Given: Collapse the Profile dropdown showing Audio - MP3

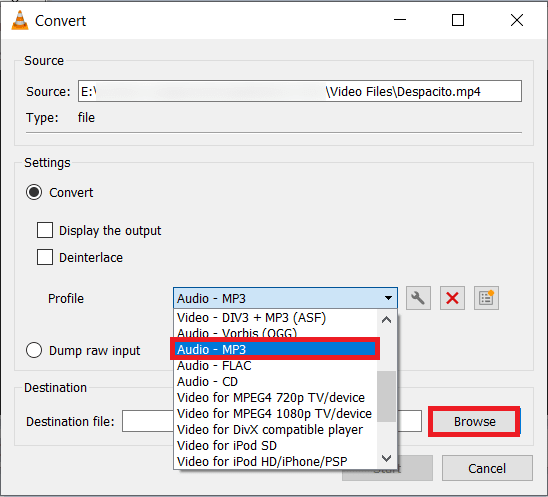Looking at the screenshot, I should tap(285, 298).
